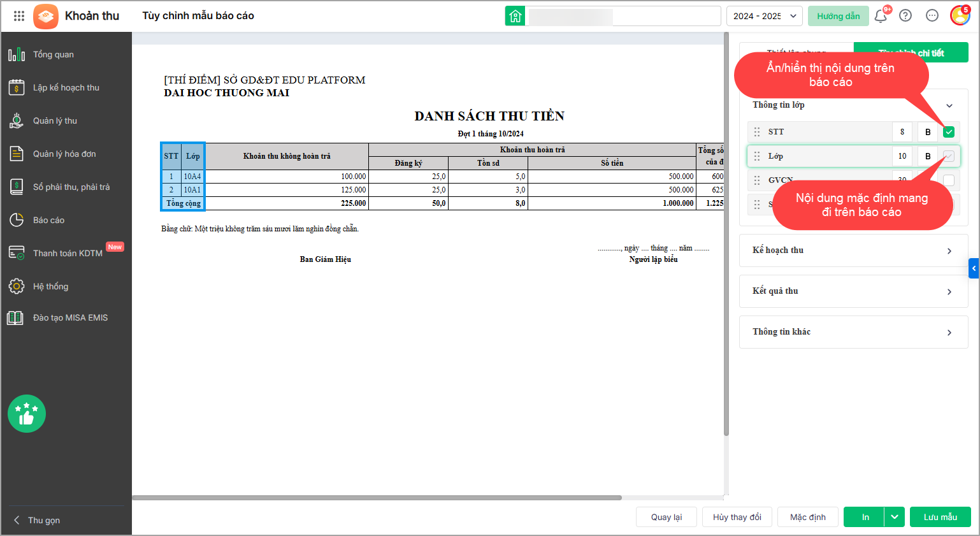The image size is (980, 536).
Task: Open Quản lý hóa đơn in sidebar
Action: (x=64, y=154)
